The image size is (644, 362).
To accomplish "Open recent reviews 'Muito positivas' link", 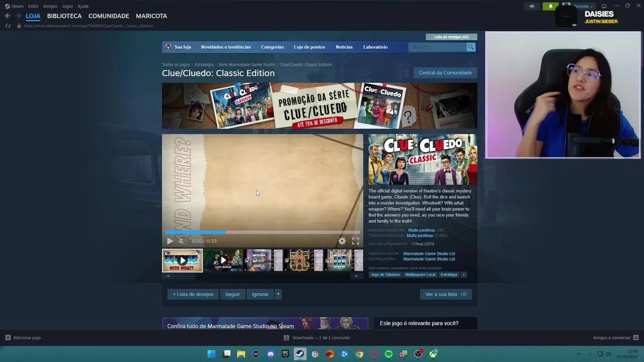I will pos(422,230).
